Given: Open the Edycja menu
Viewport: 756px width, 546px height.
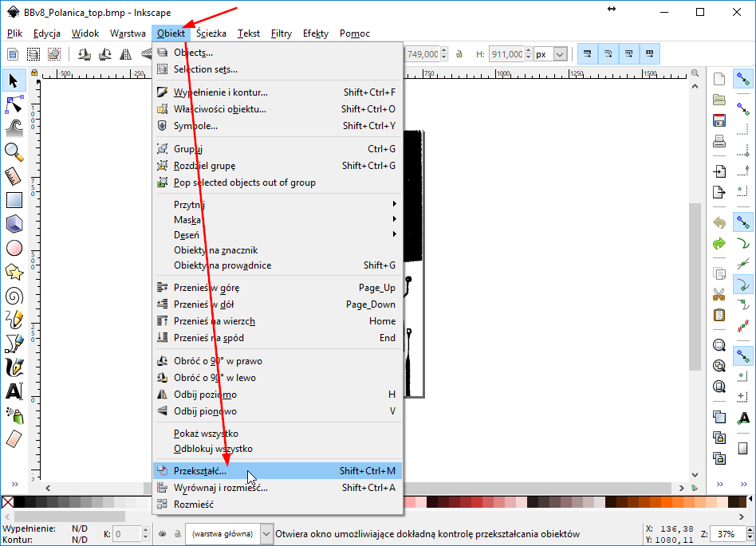Looking at the screenshot, I should [x=47, y=33].
